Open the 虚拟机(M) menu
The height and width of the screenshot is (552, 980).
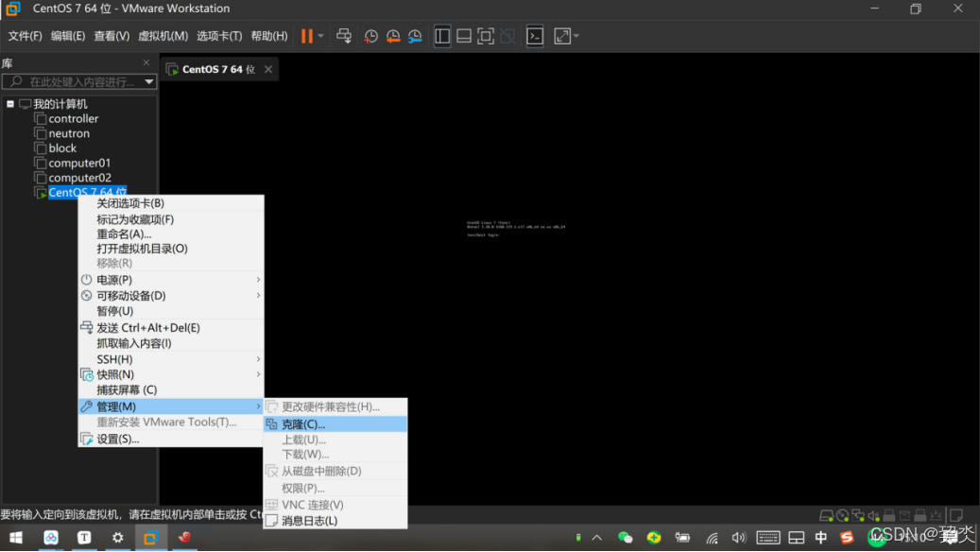(163, 36)
